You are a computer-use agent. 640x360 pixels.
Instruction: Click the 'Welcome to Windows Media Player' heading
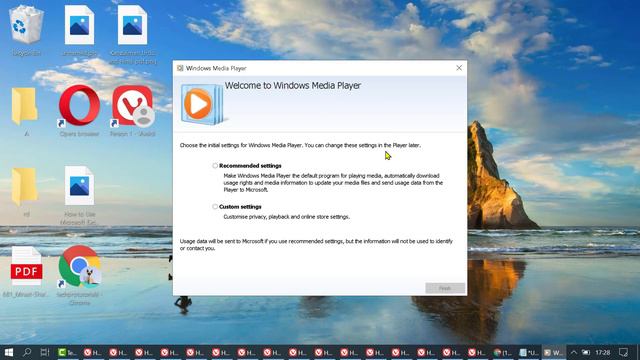coord(293,86)
